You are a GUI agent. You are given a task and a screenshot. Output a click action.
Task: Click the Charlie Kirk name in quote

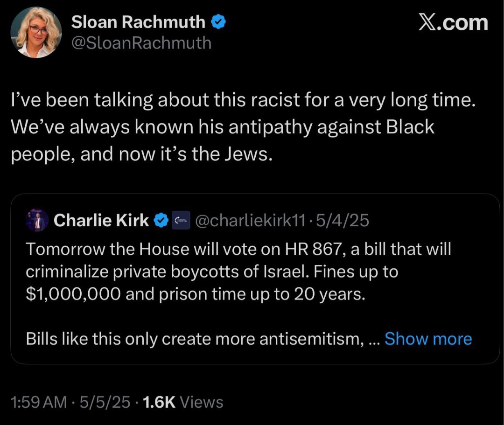point(101,220)
